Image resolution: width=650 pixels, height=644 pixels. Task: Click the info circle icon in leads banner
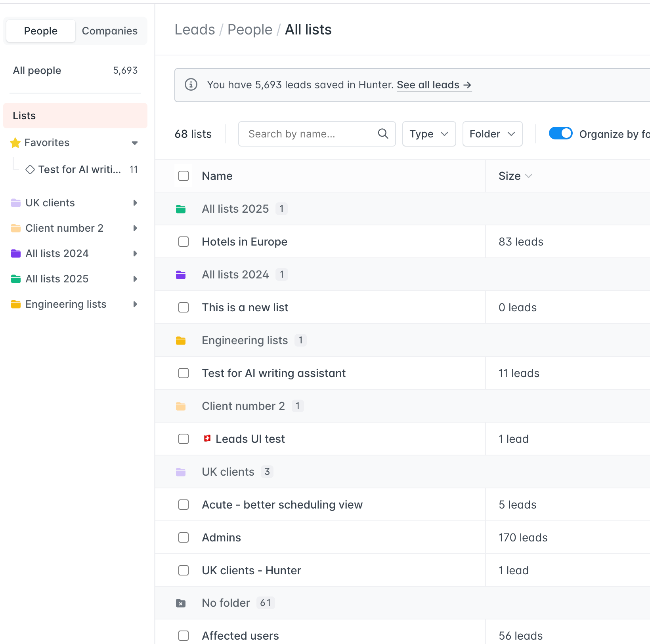point(191,85)
